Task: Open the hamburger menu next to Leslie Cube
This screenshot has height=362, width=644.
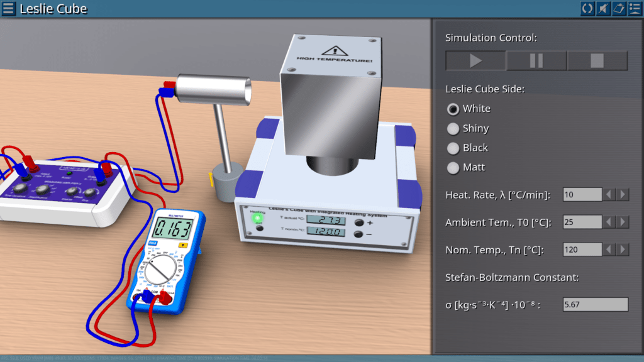Action: 9,9
